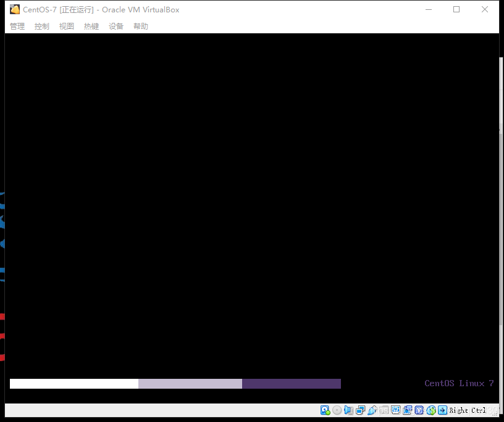Open the 设备 menu
The image size is (504, 422).
116,27
